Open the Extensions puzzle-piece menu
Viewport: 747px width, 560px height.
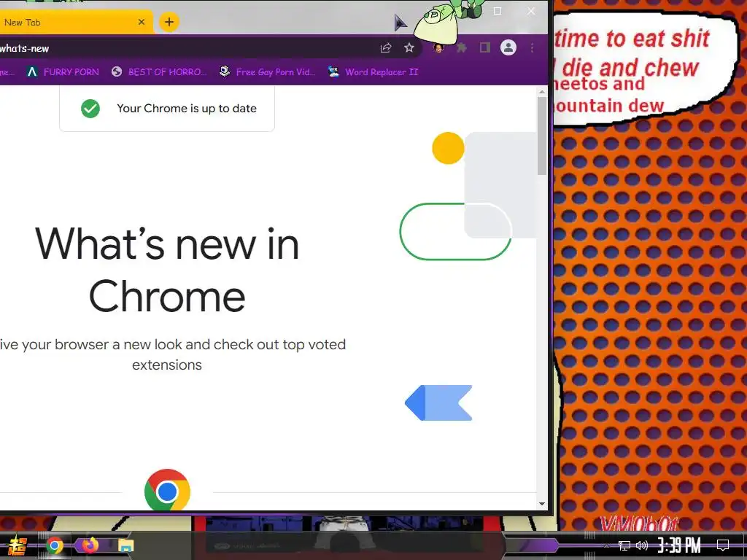(462, 47)
